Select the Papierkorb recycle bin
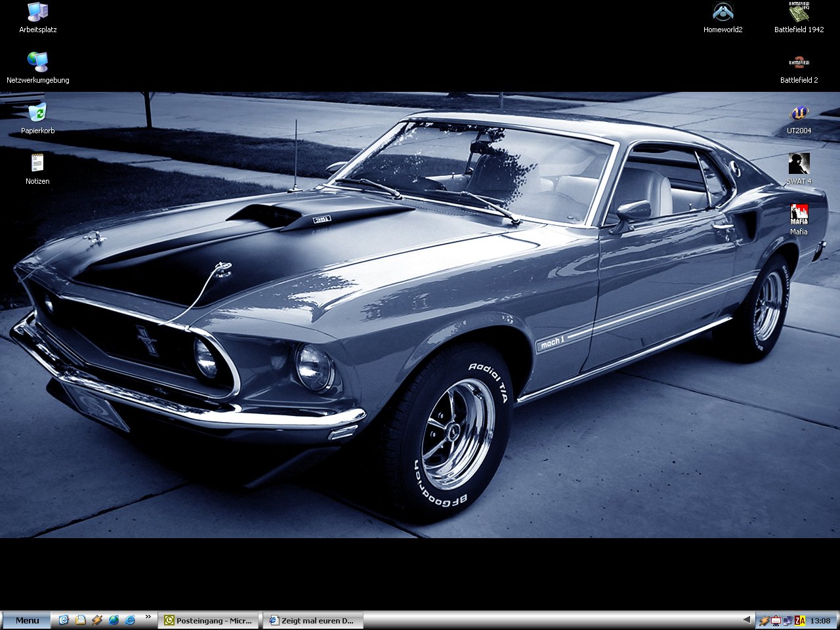 37,113
